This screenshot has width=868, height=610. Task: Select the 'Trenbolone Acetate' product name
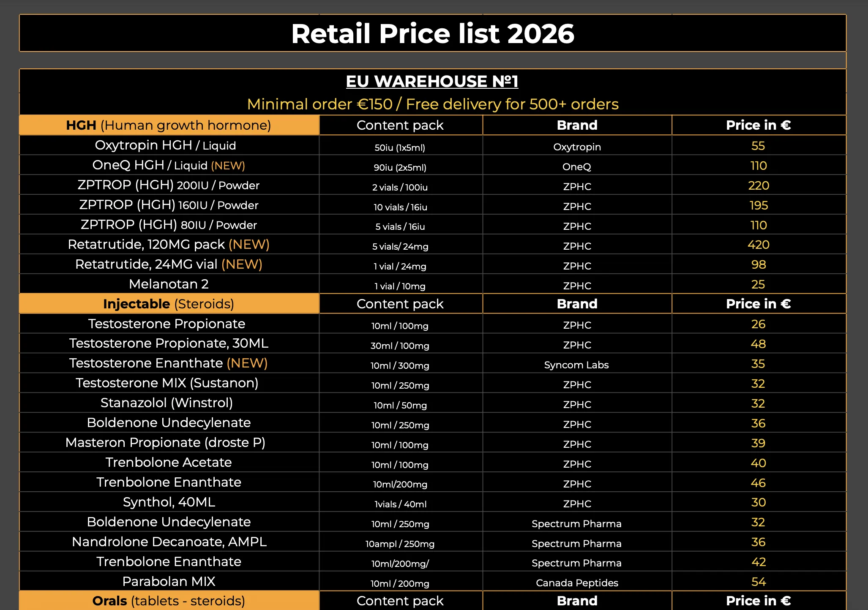(x=169, y=462)
